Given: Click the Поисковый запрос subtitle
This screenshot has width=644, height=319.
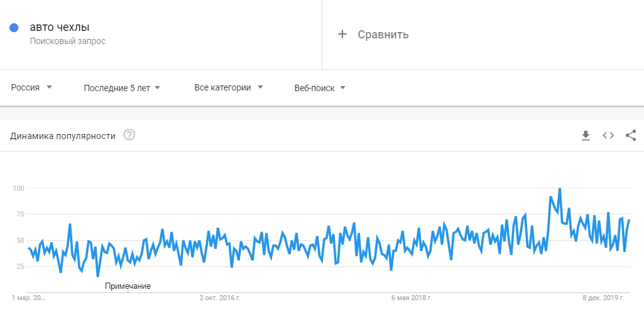Looking at the screenshot, I should (x=68, y=42).
